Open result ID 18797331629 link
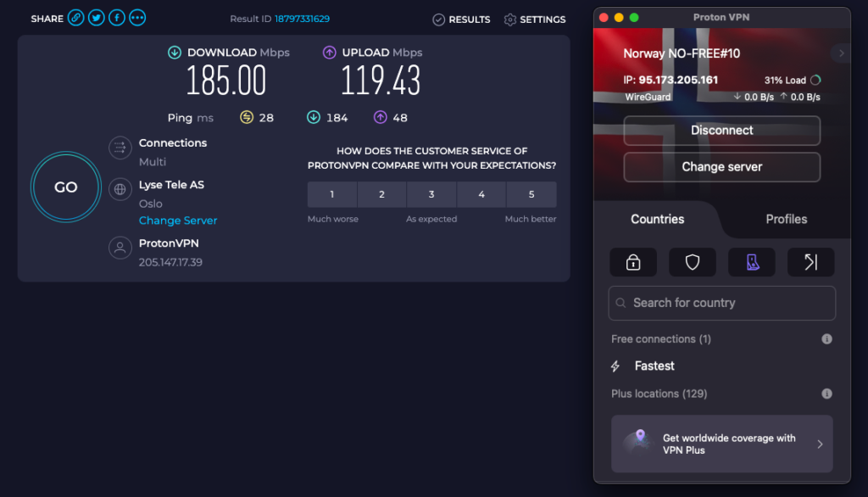This screenshot has height=497, width=868. (303, 19)
